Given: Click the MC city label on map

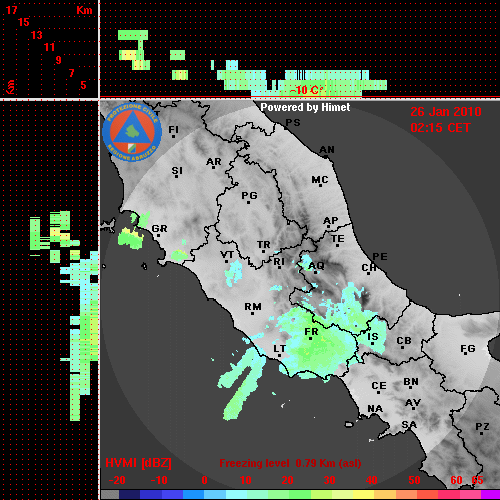Looking at the screenshot, I should coord(320,180).
